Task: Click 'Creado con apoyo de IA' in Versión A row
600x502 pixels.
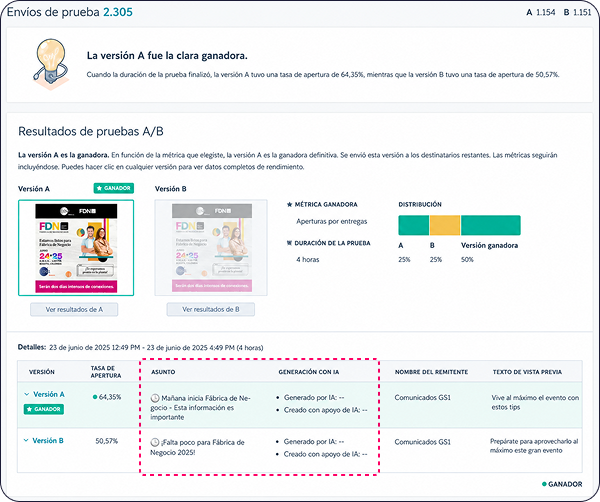Action: (x=325, y=410)
